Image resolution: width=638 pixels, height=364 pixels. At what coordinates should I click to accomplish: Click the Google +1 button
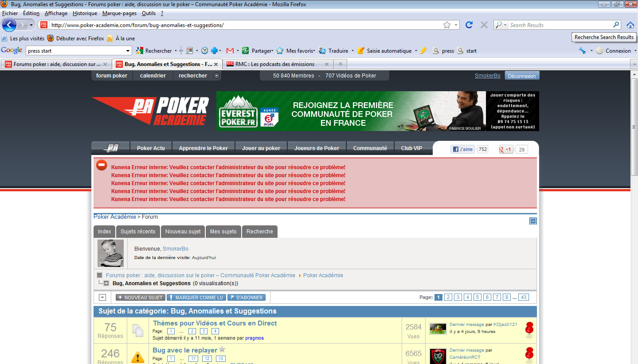506,149
